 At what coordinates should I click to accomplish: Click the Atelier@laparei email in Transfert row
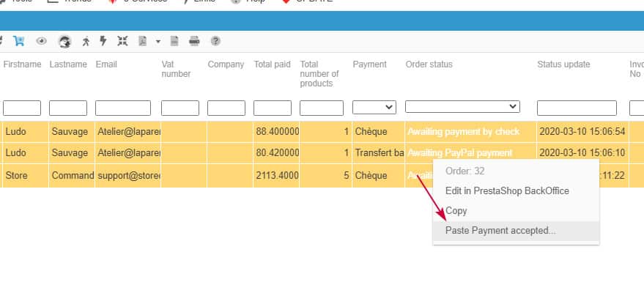(x=127, y=153)
